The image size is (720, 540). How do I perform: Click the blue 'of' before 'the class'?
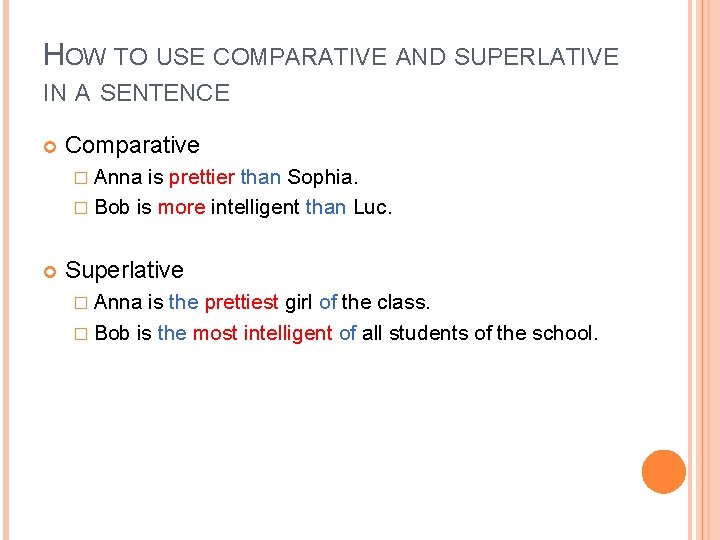(x=328, y=302)
